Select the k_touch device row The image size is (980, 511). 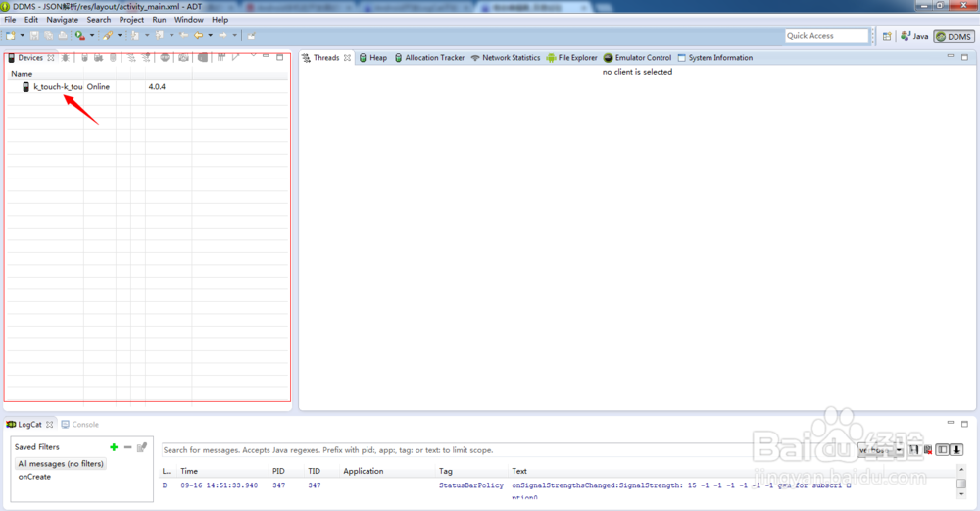pos(147,87)
